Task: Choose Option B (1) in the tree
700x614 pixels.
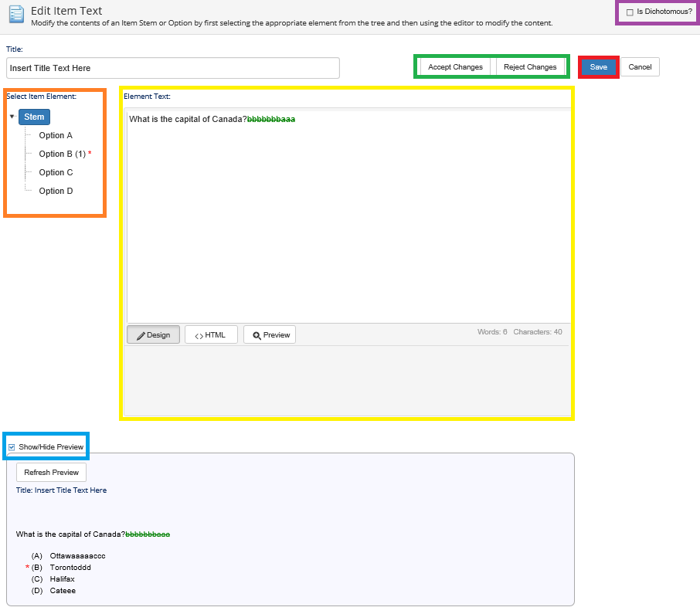Action: [62, 154]
